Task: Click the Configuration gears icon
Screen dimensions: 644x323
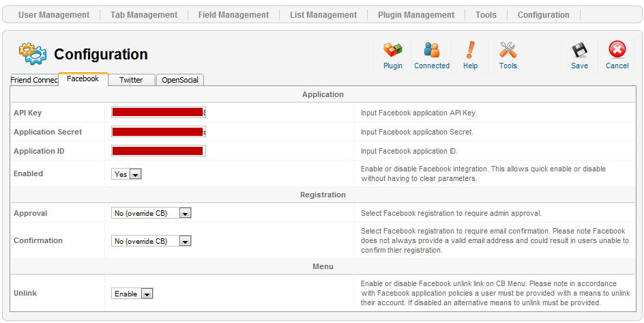Action: [33, 54]
